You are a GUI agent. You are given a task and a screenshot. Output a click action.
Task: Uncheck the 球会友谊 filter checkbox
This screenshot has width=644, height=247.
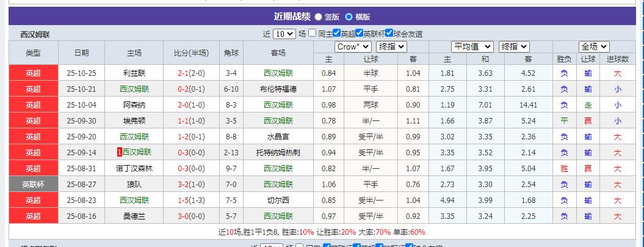pyautogui.click(x=389, y=34)
